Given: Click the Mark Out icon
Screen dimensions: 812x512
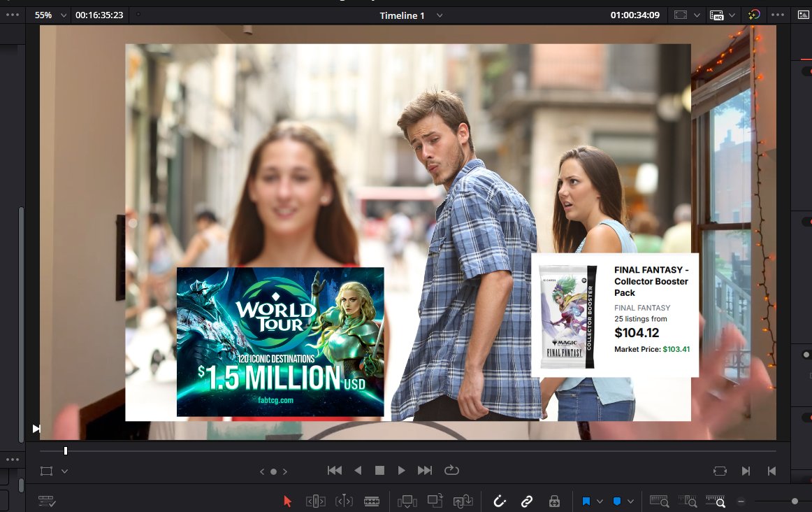Looking at the screenshot, I should tap(771, 471).
